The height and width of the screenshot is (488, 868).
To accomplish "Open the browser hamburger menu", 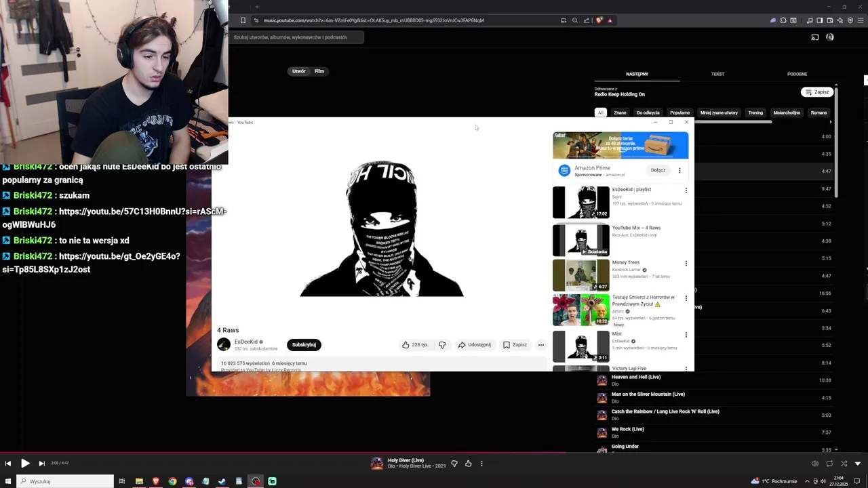I will [861, 20].
